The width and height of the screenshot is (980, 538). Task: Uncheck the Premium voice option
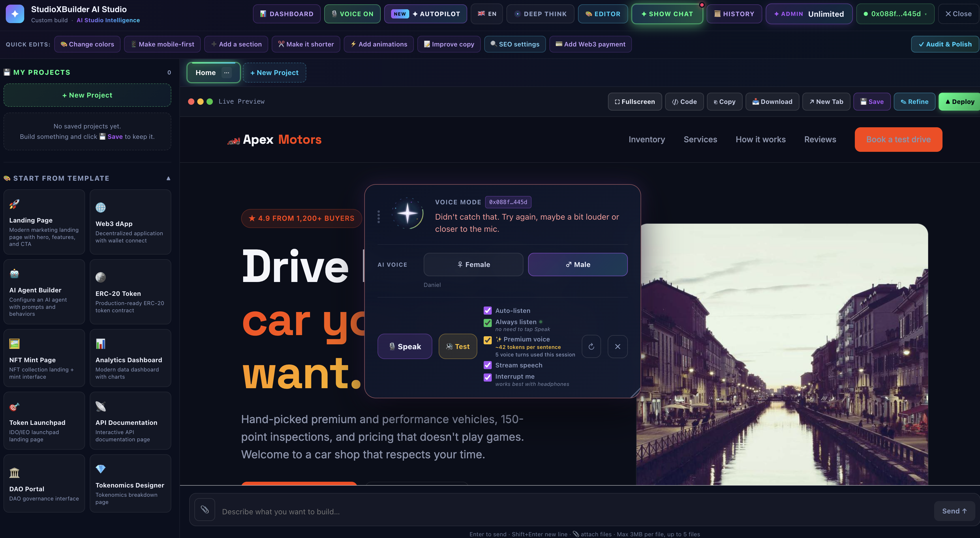[x=487, y=340]
